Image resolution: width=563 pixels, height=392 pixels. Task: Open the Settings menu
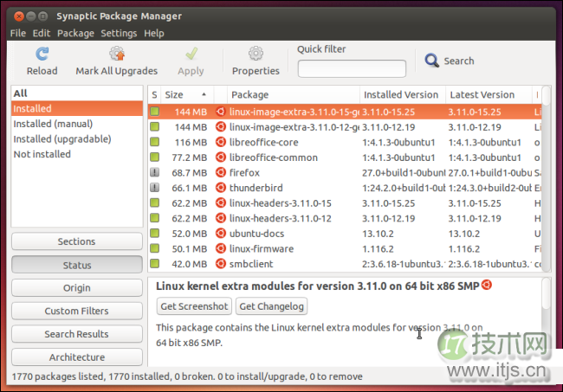[x=119, y=34]
